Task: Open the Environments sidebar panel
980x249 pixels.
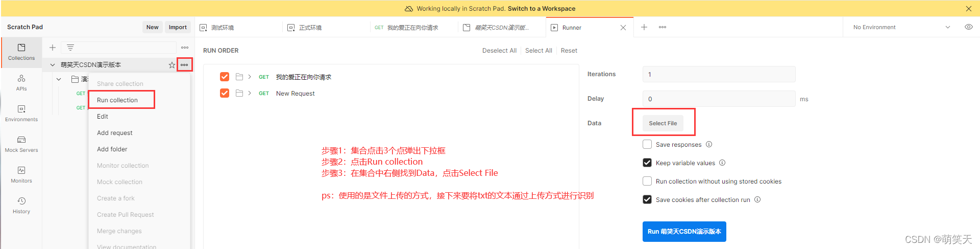Action: pyautogui.click(x=21, y=114)
